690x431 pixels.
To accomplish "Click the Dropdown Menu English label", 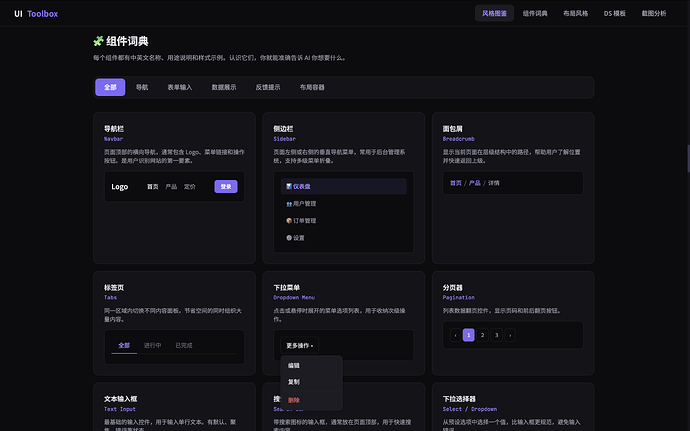I will pyautogui.click(x=294, y=298).
